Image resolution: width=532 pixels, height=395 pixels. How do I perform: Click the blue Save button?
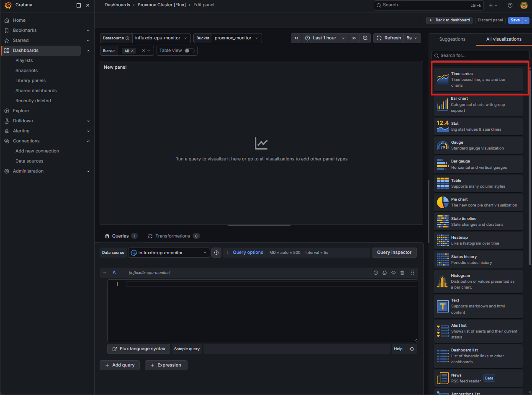coord(515,20)
